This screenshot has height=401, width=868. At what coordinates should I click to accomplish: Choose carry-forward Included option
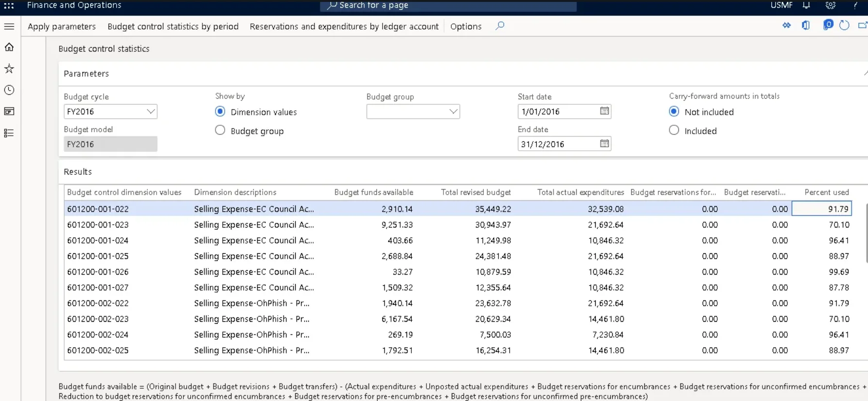click(x=674, y=130)
